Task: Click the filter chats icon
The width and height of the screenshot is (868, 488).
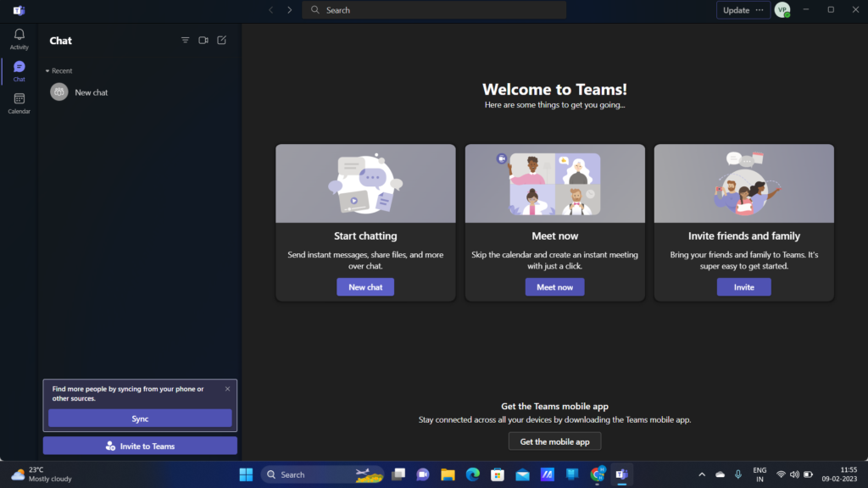Action: click(x=185, y=41)
